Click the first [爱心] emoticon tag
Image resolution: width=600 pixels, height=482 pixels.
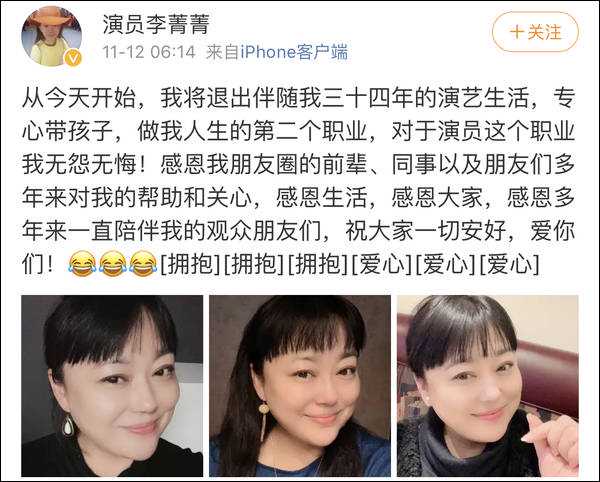[382, 264]
